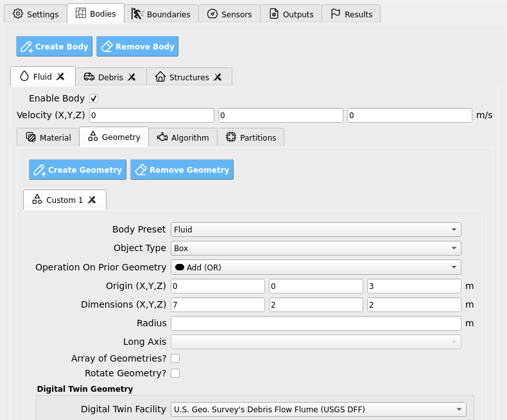Open the Long Axis dropdown
Screen dimensions: 507x420
click(316, 342)
